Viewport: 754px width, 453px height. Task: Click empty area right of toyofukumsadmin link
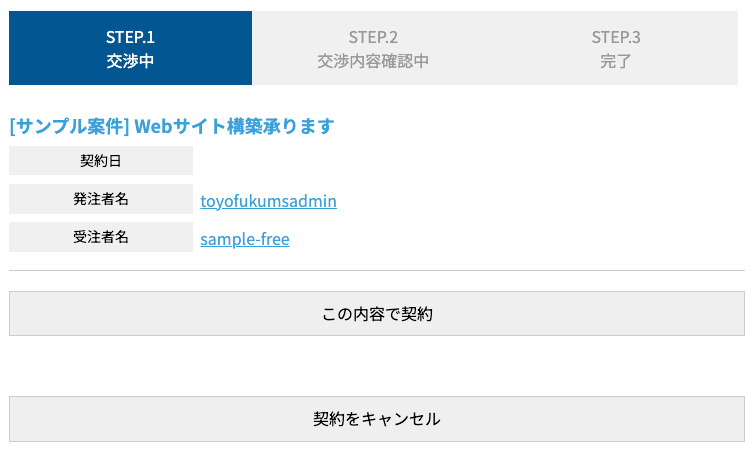coord(540,201)
